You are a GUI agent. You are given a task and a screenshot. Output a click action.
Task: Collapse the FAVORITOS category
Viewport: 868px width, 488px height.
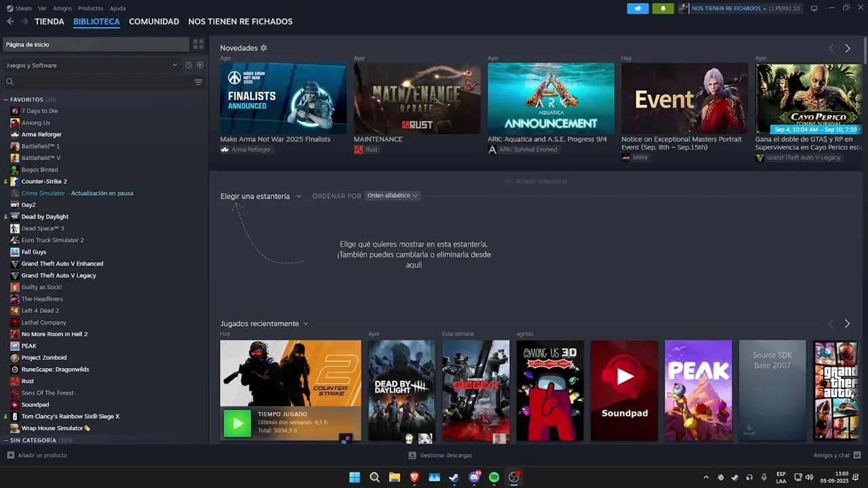tap(6, 100)
